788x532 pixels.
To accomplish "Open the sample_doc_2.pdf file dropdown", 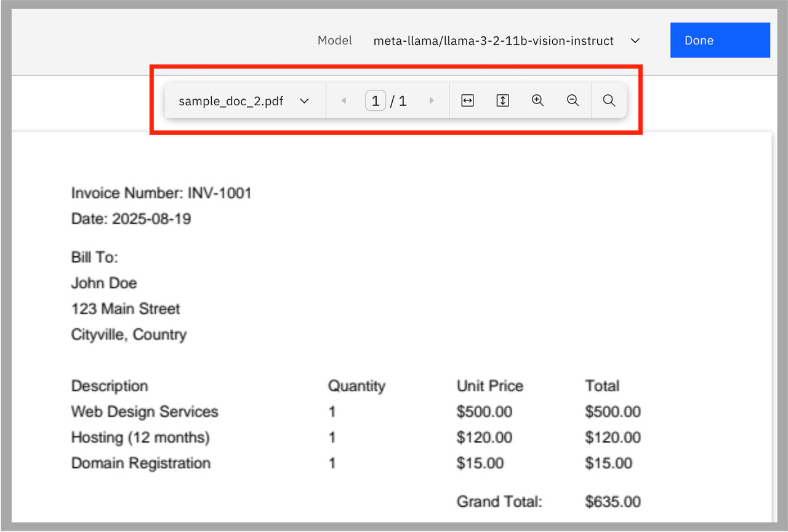I will [244, 101].
